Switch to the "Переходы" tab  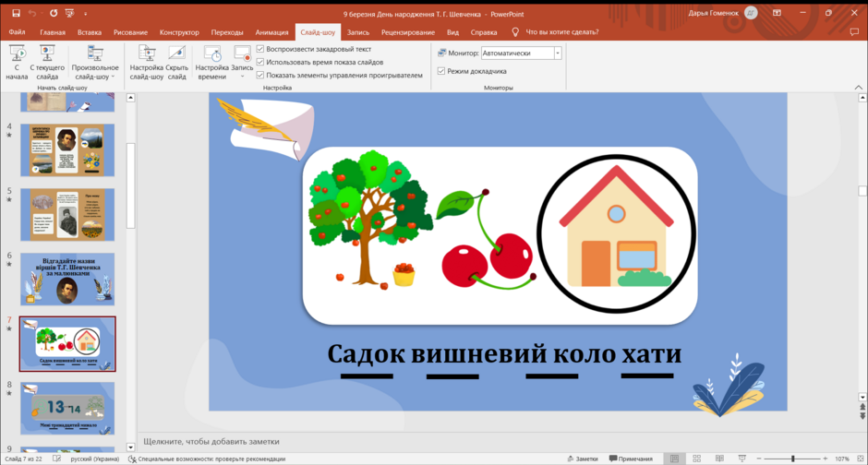pos(227,32)
